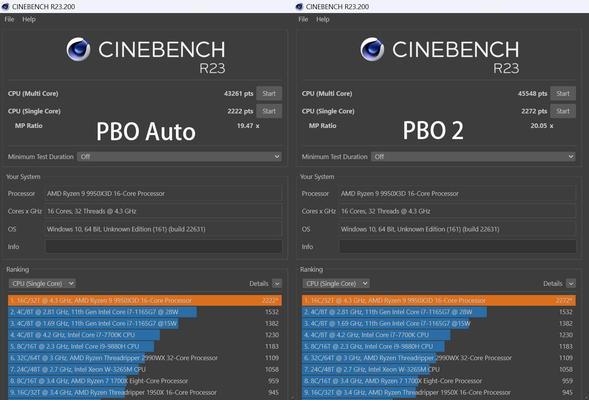Click OS Windows 10 value in right window
This screenshot has height=400, width=589.
(x=458, y=229)
